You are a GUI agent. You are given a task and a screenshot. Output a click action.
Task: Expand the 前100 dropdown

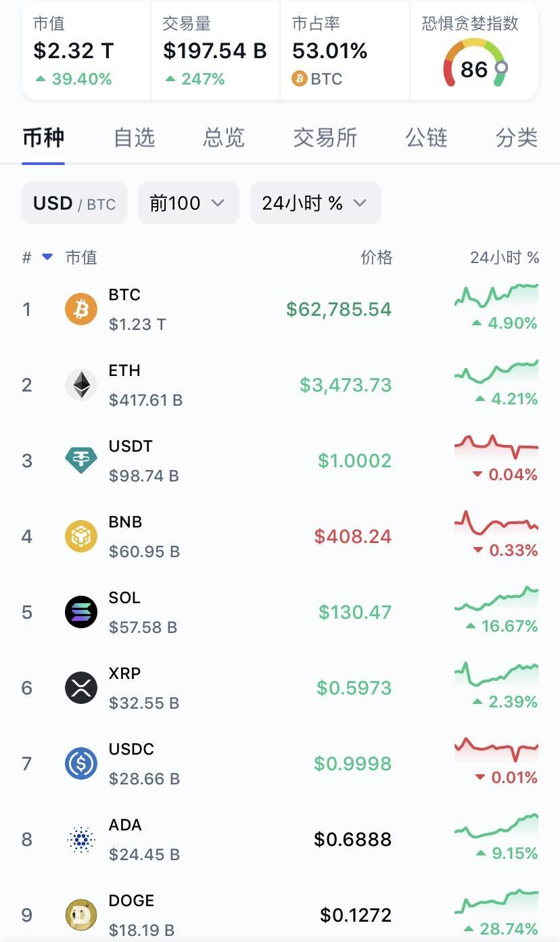point(188,203)
